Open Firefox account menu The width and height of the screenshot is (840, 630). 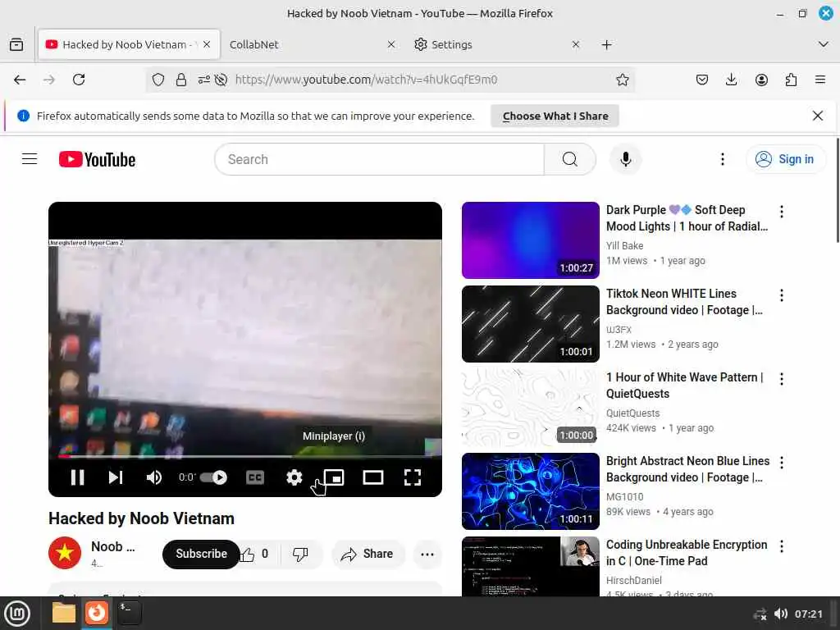(761, 80)
